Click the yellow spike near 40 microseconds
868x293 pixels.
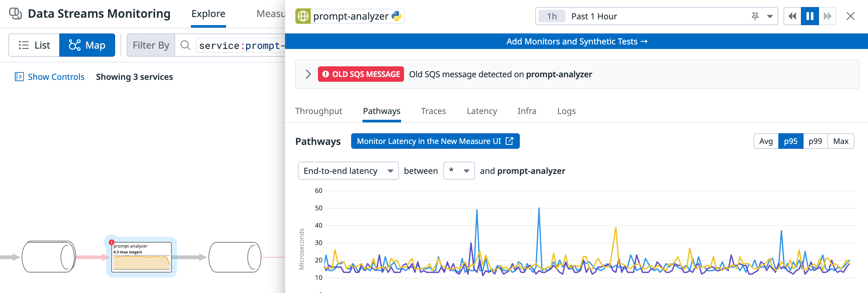(x=615, y=228)
